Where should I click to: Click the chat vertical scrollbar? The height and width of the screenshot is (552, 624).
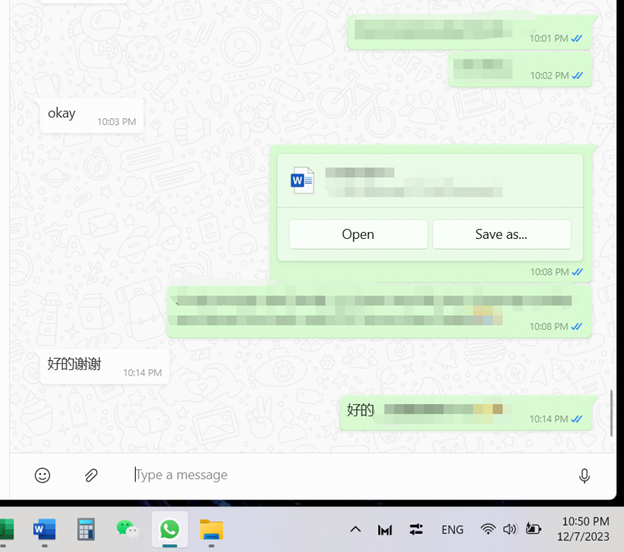pos(611,412)
